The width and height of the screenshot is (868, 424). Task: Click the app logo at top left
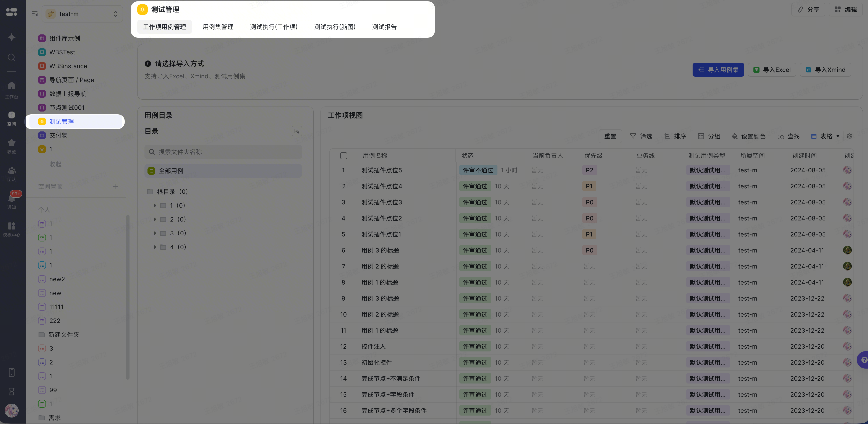click(x=11, y=12)
